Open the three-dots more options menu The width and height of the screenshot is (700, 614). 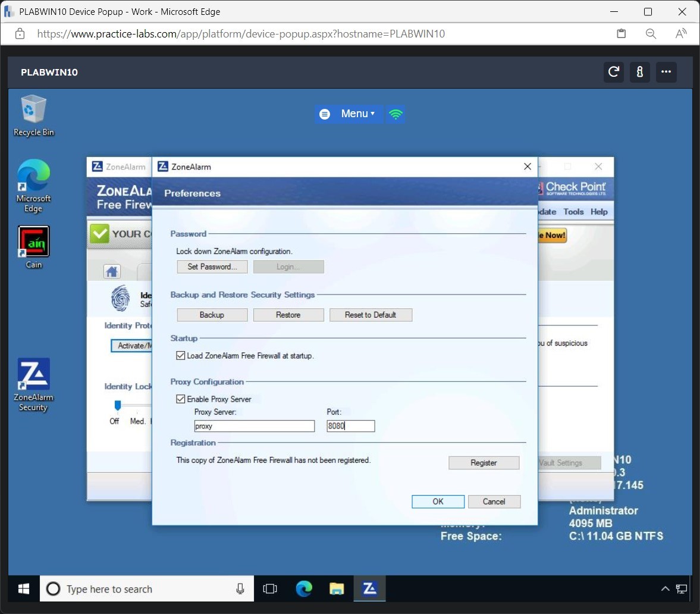click(666, 72)
